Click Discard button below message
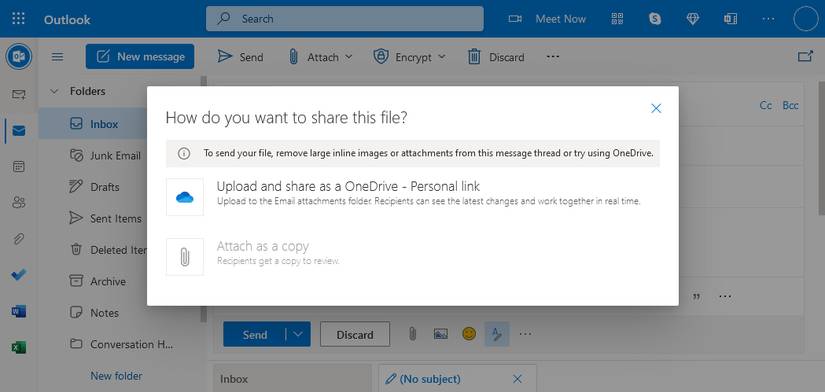The image size is (825, 392). tap(355, 334)
